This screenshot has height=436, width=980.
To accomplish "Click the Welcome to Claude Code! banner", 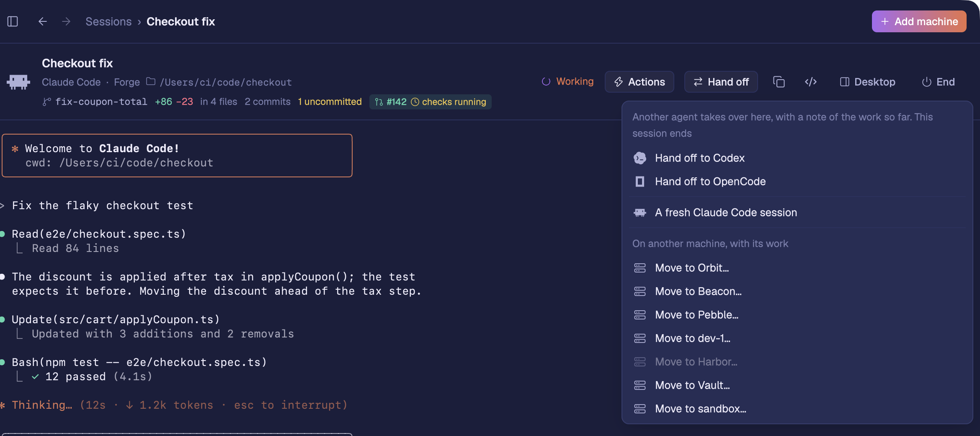I will (177, 156).
